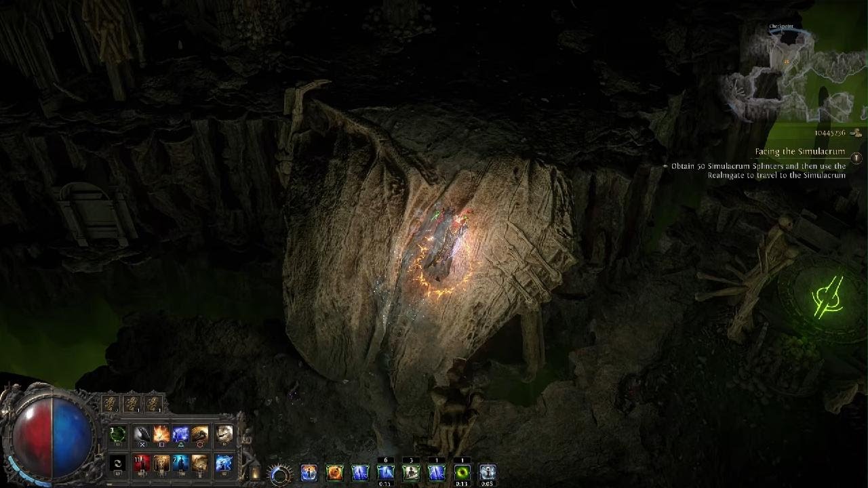Viewport: 868px width, 488px height.
Task: Cast the blue lightning skill on Triangle
Action: tap(180, 434)
